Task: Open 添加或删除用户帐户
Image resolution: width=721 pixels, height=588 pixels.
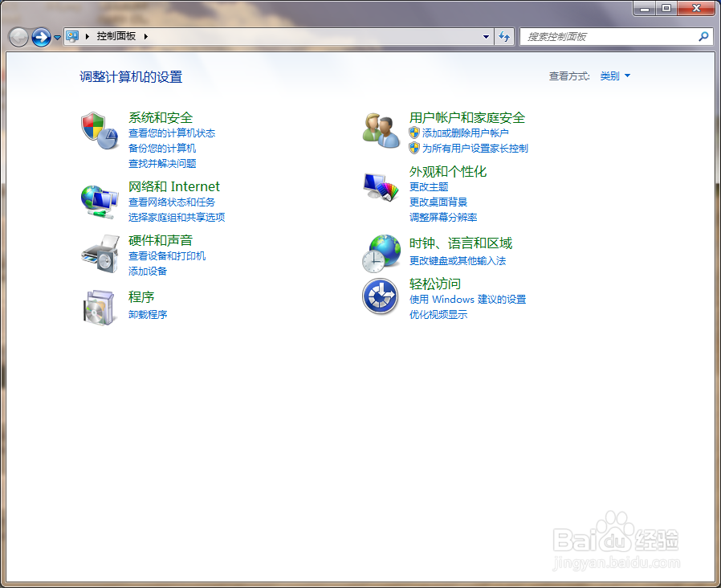Action: [x=466, y=133]
